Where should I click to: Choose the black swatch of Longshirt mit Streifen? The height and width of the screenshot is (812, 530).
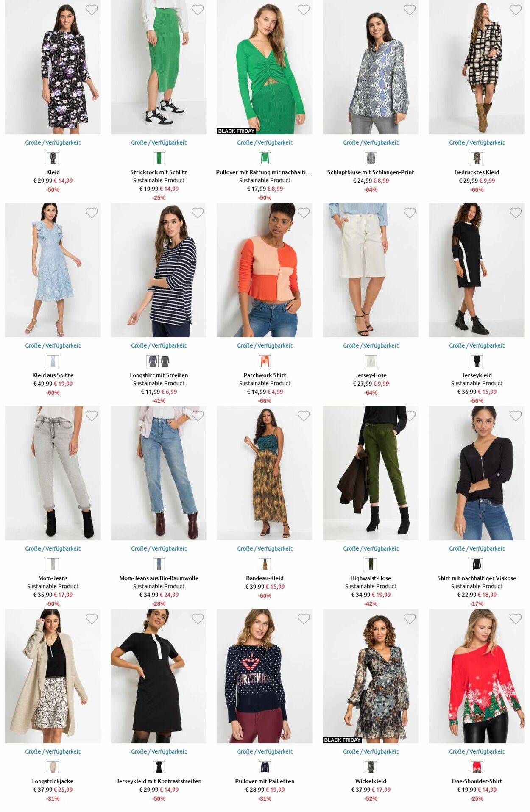click(165, 361)
